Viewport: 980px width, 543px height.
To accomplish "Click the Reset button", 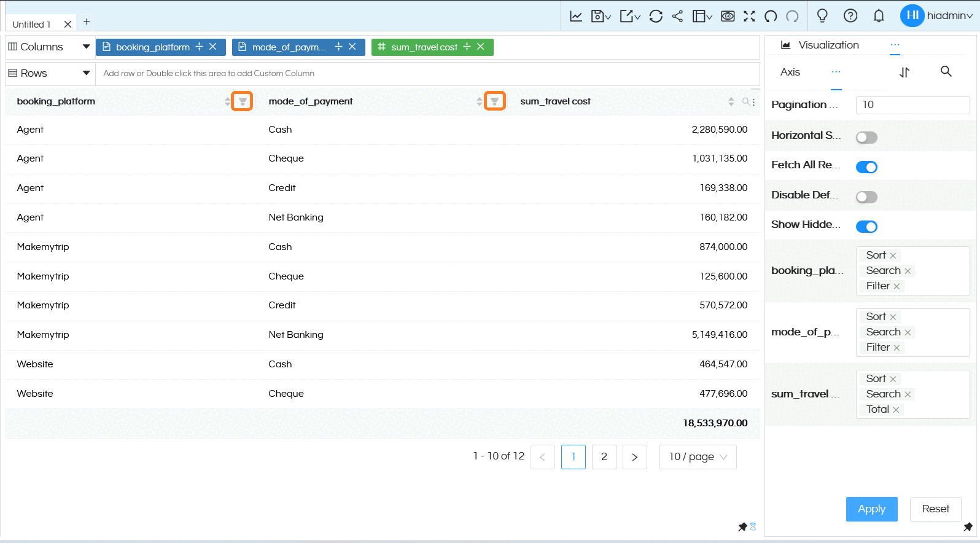I will tap(936, 509).
